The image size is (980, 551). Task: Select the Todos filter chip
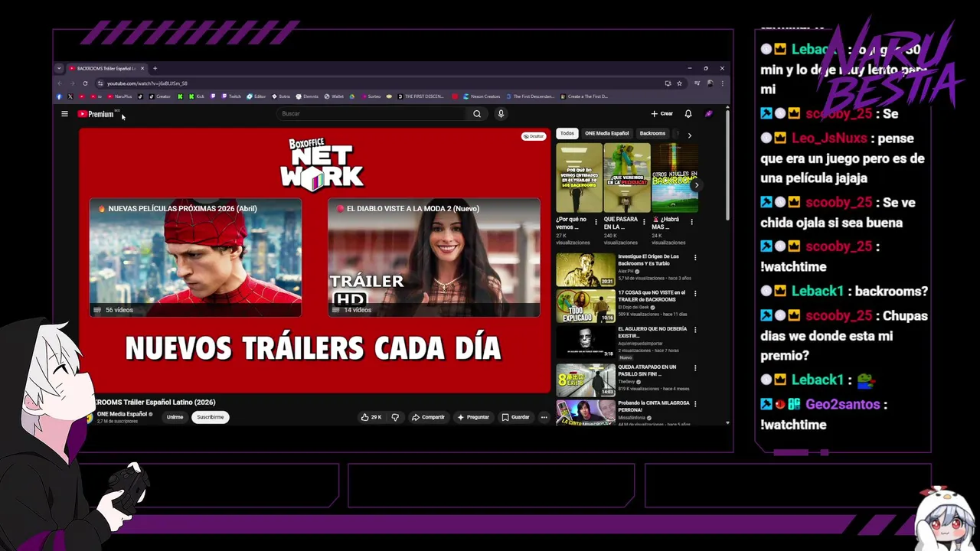[567, 133]
